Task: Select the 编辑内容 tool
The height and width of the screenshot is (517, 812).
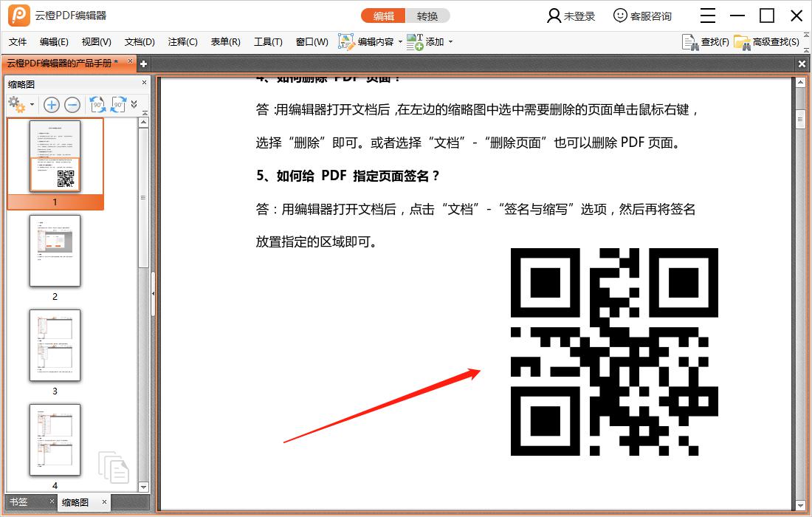Action: [366, 42]
